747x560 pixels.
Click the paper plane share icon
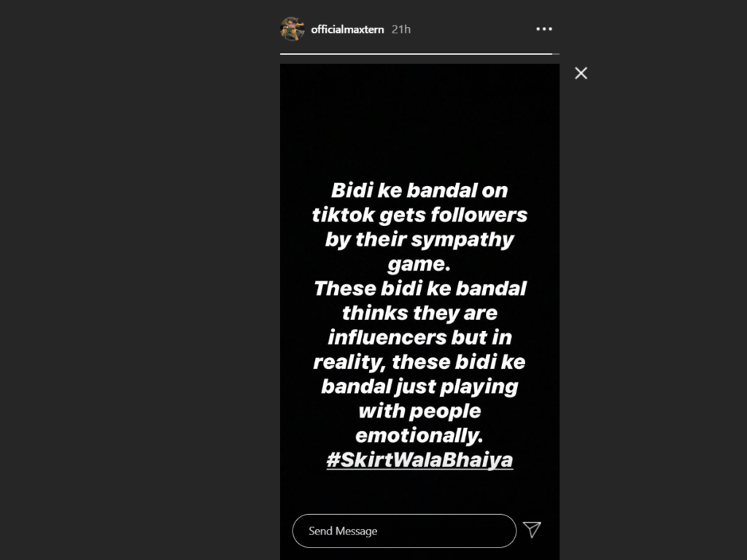532,529
